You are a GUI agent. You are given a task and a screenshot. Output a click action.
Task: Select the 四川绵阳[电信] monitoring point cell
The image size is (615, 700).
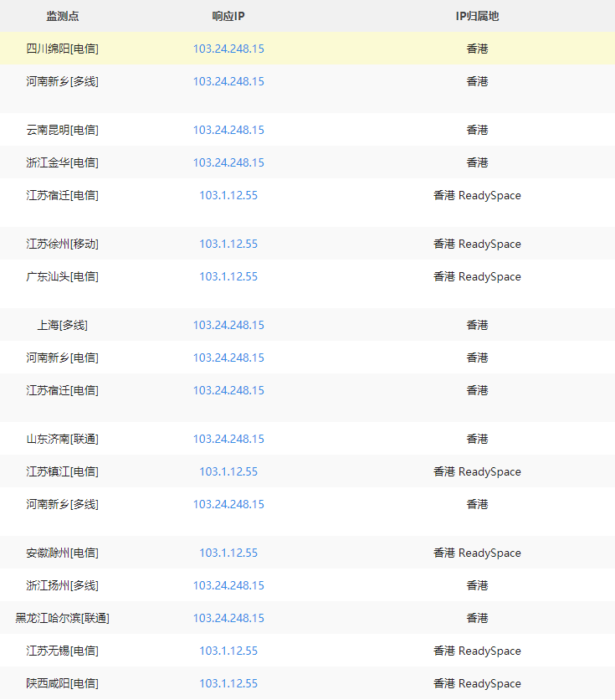tap(63, 49)
